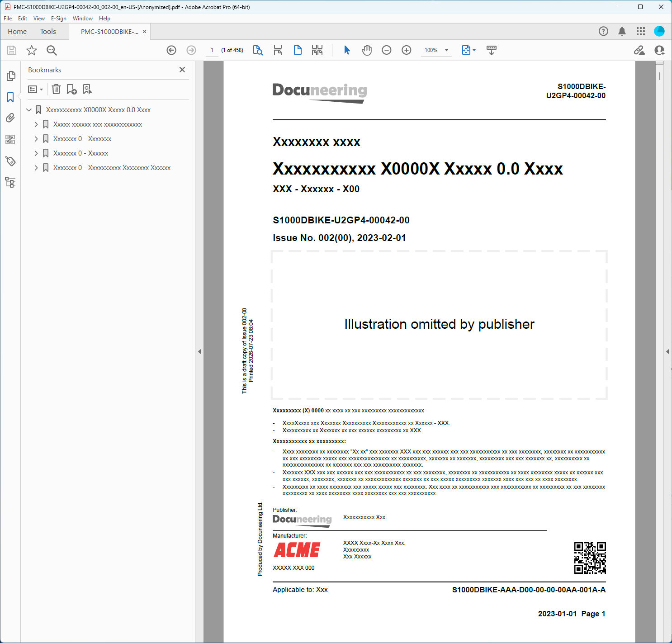Open the Help menu
672x643 pixels.
pos(104,19)
